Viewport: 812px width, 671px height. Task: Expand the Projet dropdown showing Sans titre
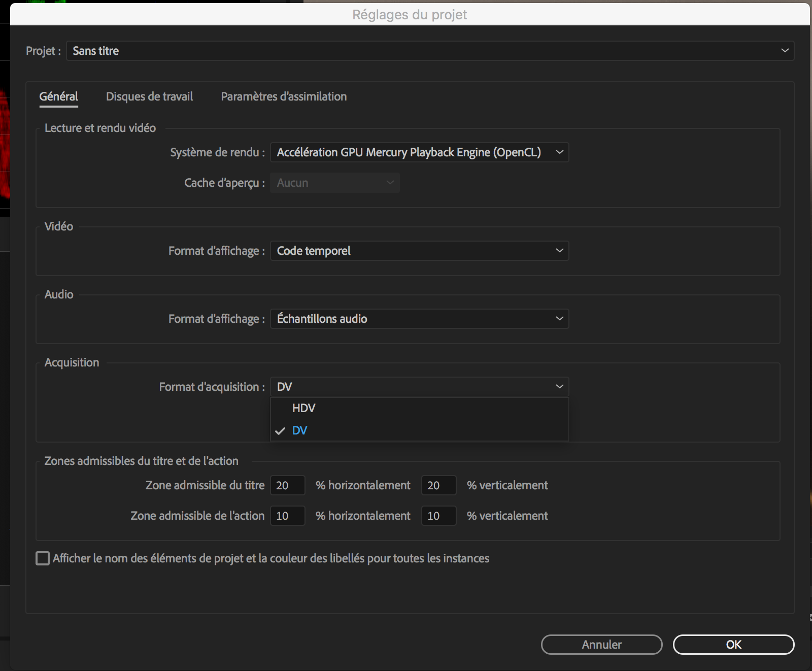[430, 51]
